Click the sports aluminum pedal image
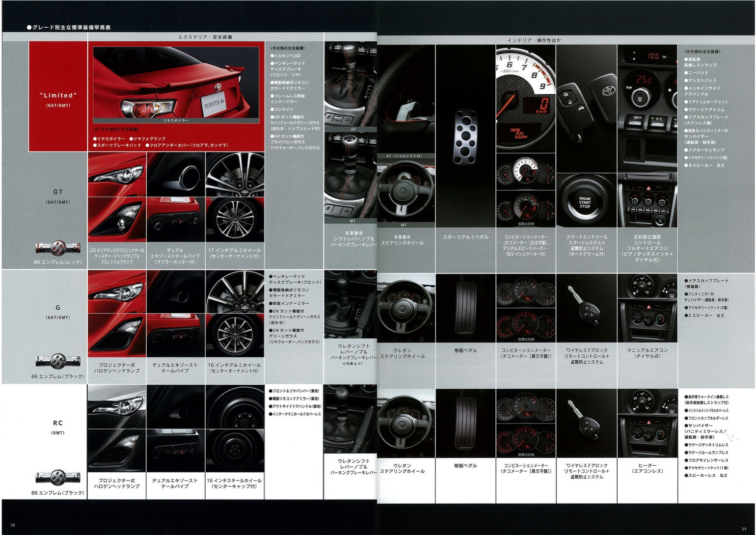The width and height of the screenshot is (756, 535). 465,135
